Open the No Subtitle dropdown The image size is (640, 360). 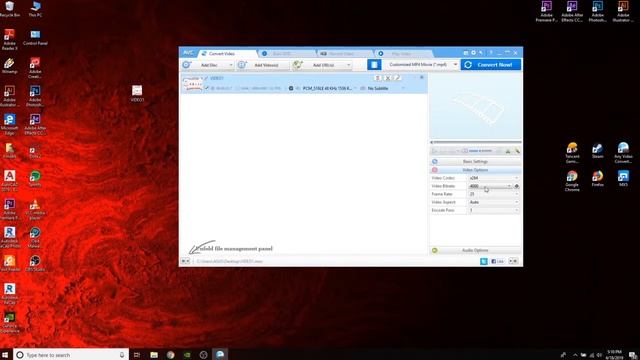click(x=383, y=88)
